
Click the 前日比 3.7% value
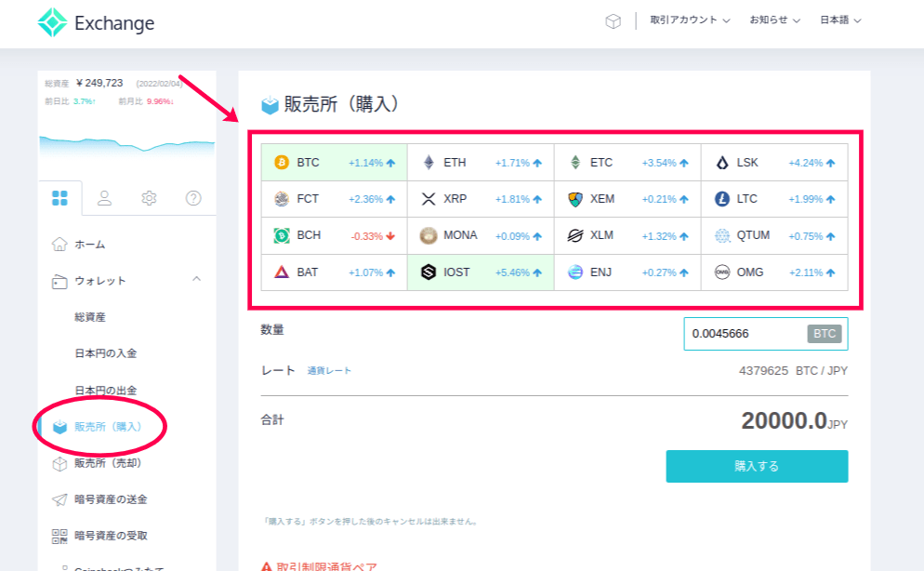tap(85, 101)
